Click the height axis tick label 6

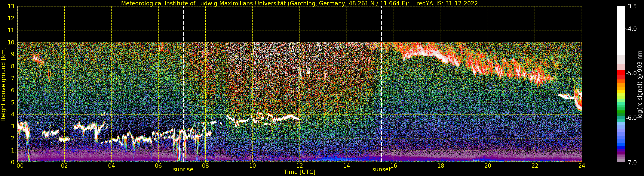13,90
